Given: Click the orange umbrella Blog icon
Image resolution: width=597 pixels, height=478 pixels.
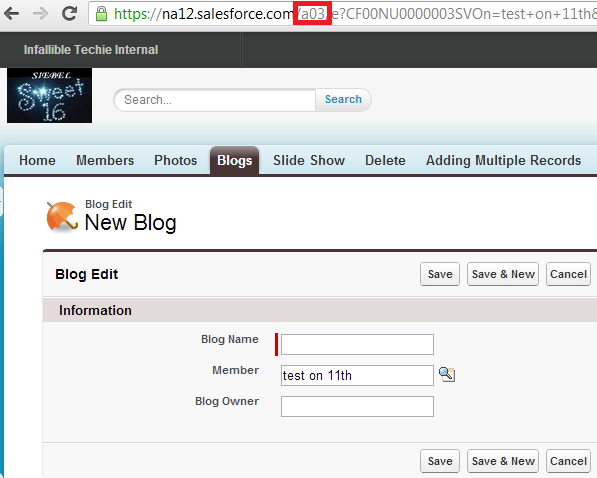Looking at the screenshot, I should click(x=62, y=216).
